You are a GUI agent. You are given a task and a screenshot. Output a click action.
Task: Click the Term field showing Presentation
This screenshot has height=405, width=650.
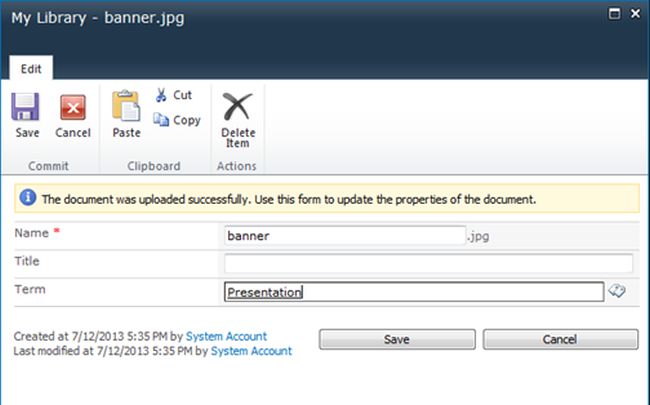coord(414,292)
